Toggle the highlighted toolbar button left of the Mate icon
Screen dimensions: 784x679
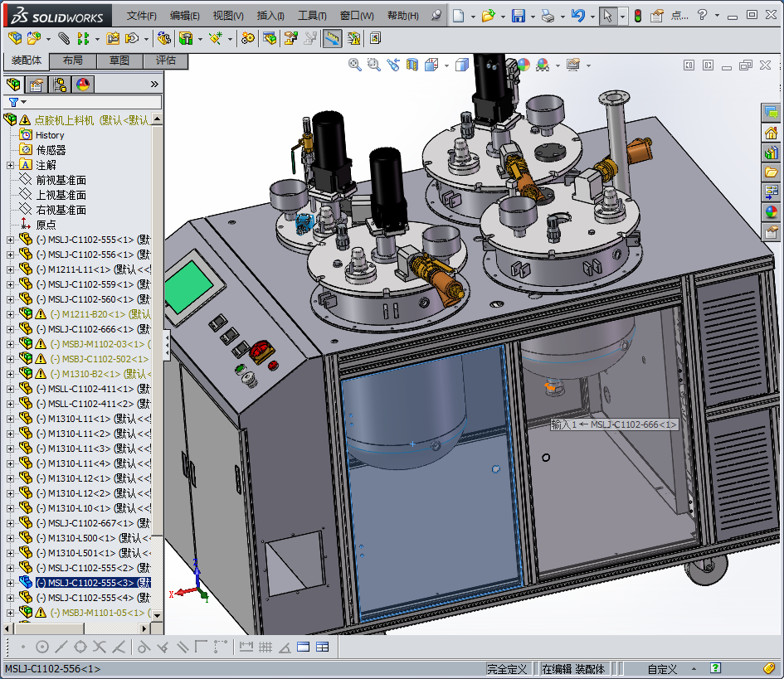pos(332,38)
